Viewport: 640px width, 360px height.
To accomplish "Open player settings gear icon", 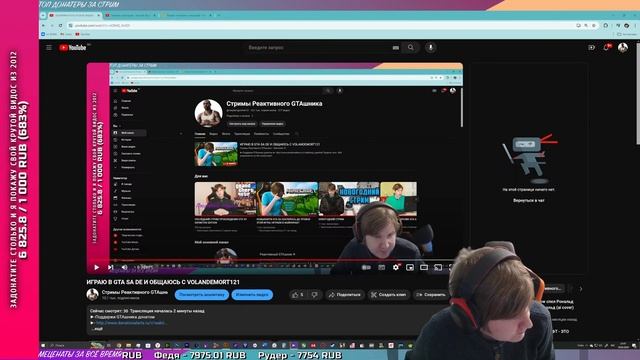I will coord(396,267).
